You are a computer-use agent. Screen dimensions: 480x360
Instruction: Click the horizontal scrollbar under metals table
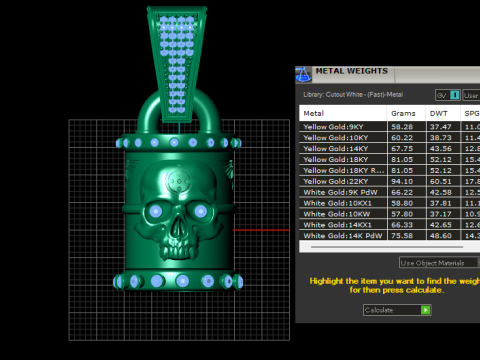point(387,247)
